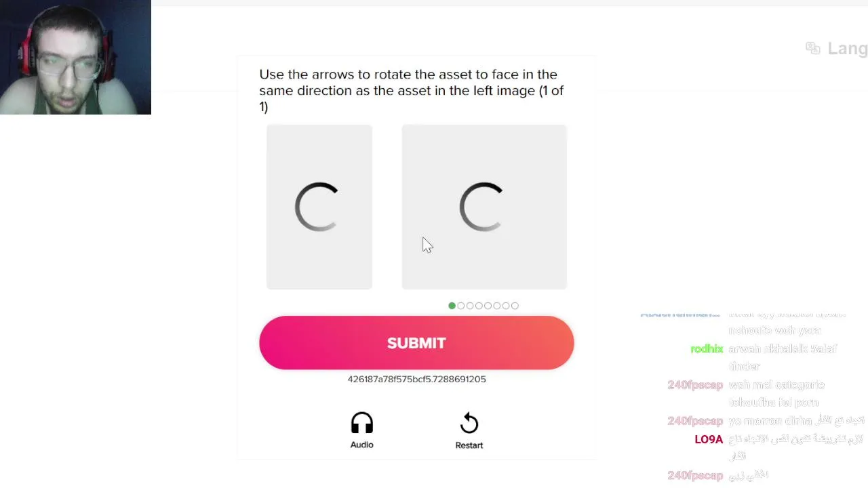Click the left reference image loading spinner
The height and width of the screenshot is (488, 868).
click(x=317, y=207)
